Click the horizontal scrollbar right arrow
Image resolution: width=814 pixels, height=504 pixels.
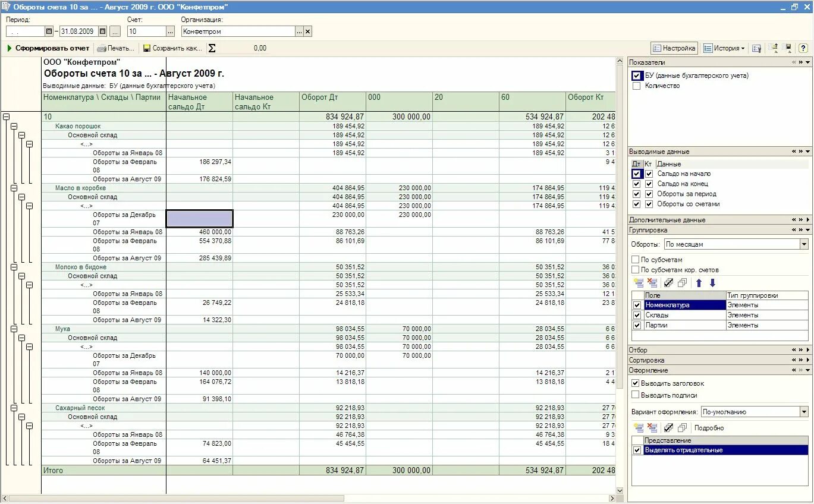tap(612, 498)
